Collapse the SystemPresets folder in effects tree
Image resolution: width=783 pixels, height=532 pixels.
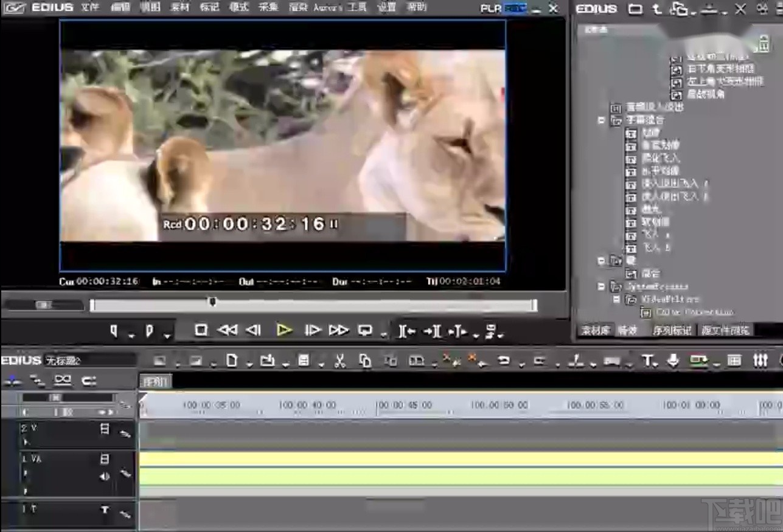click(x=600, y=286)
